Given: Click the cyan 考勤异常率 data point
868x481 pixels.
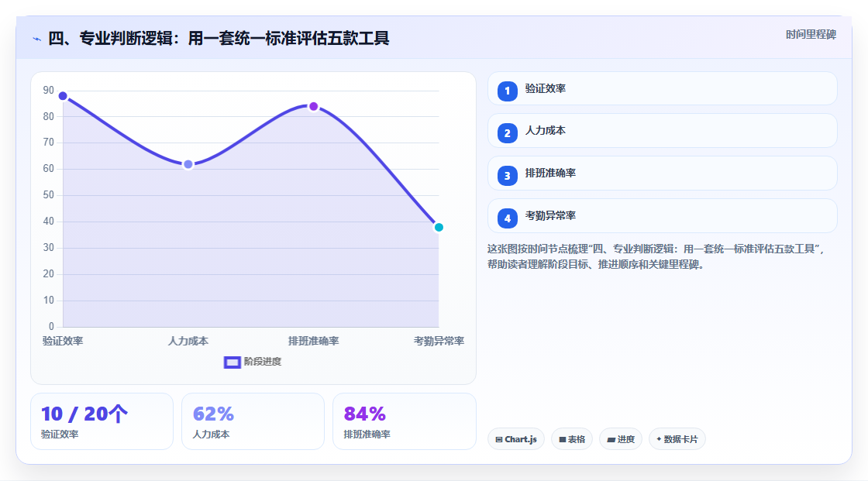Looking at the screenshot, I should pos(439,227).
